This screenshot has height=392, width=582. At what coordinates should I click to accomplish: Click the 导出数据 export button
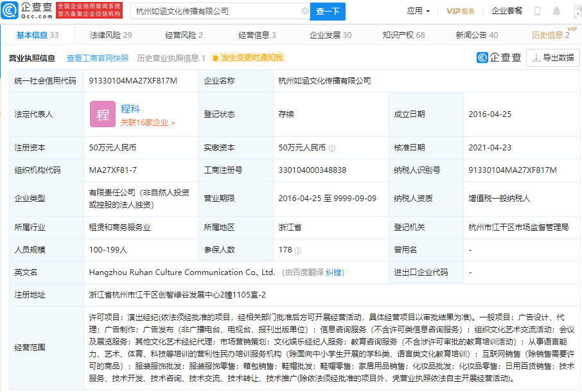point(553,58)
